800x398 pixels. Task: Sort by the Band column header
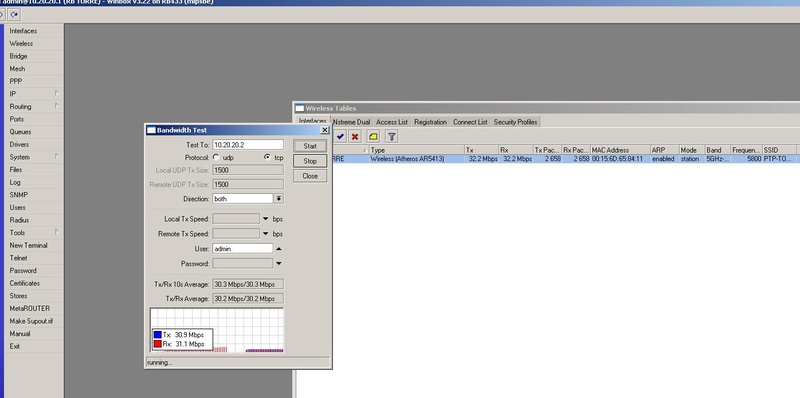(x=717, y=150)
